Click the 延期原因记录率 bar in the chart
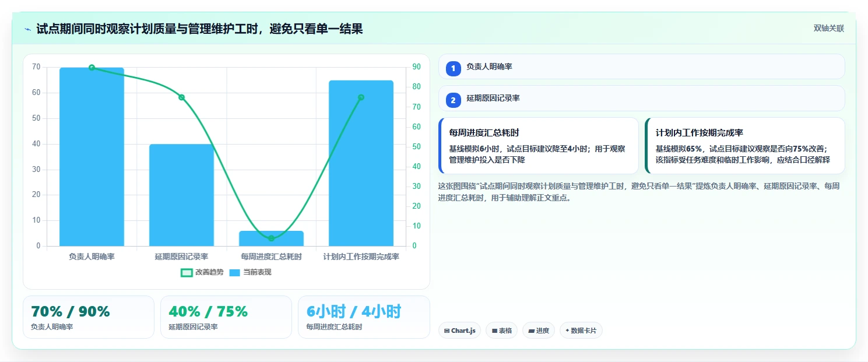This screenshot has width=868, height=362. click(181, 195)
